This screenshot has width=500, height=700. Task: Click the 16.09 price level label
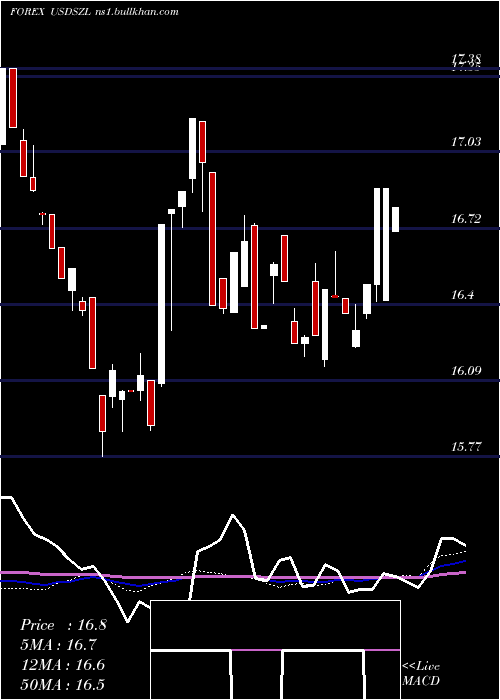(x=466, y=371)
